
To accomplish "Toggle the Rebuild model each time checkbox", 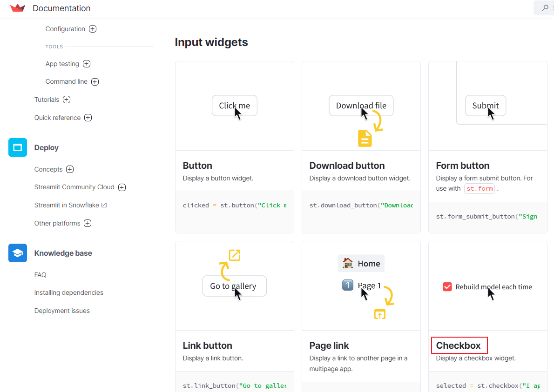I will (447, 287).
